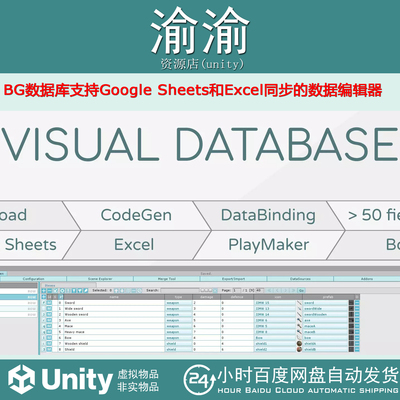Click the 'Heavy mace' name cell
Screen dimensions: 400x400
coord(114,332)
